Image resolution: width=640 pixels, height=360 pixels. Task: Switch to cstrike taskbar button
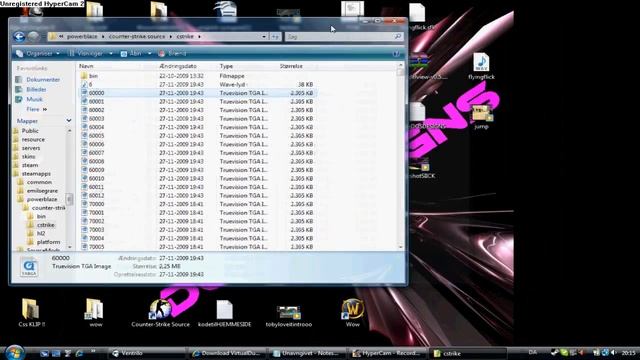click(468, 353)
